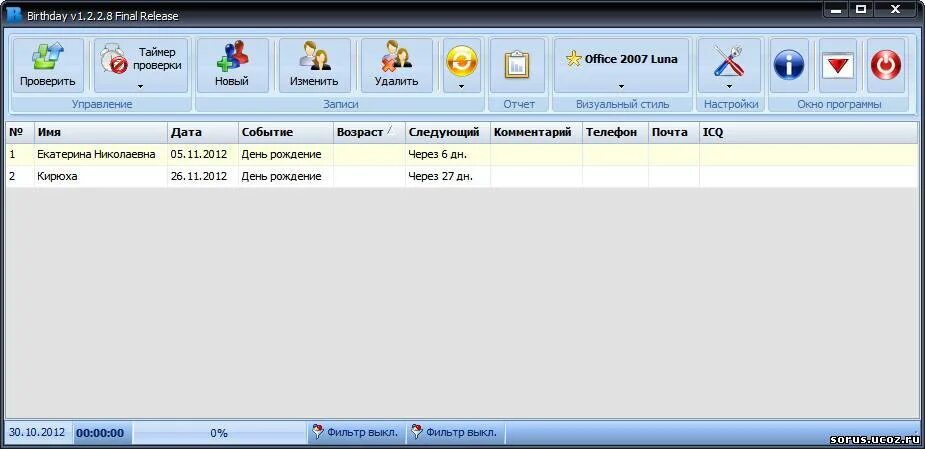Viewport: 925px width, 449px height.
Task: Select the Екатерина Николаевна row
Action: pos(462,154)
